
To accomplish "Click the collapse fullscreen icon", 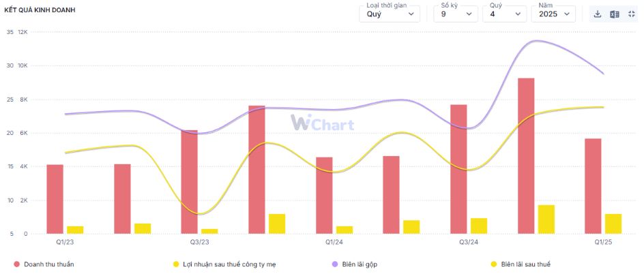I will [x=632, y=14].
